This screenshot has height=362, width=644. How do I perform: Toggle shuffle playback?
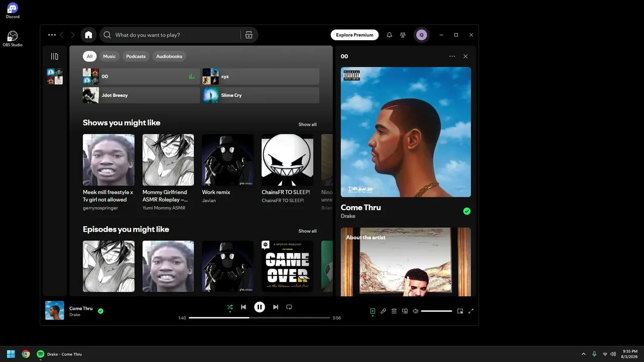tap(230, 307)
